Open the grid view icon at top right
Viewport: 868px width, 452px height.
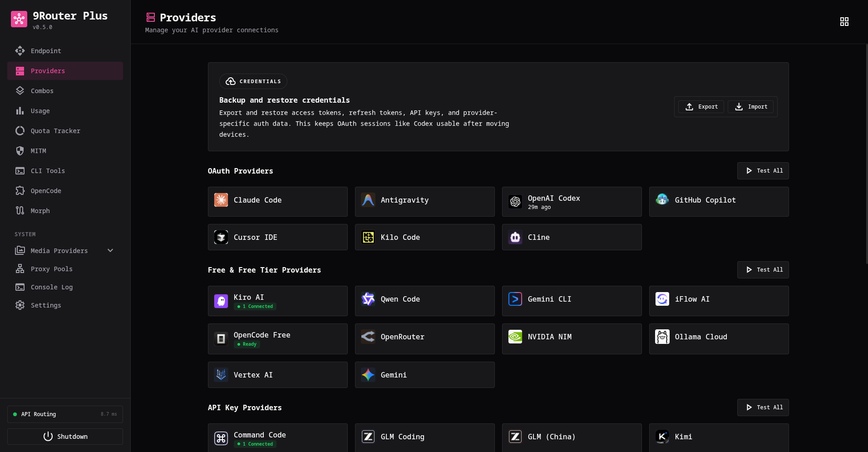coord(844,22)
